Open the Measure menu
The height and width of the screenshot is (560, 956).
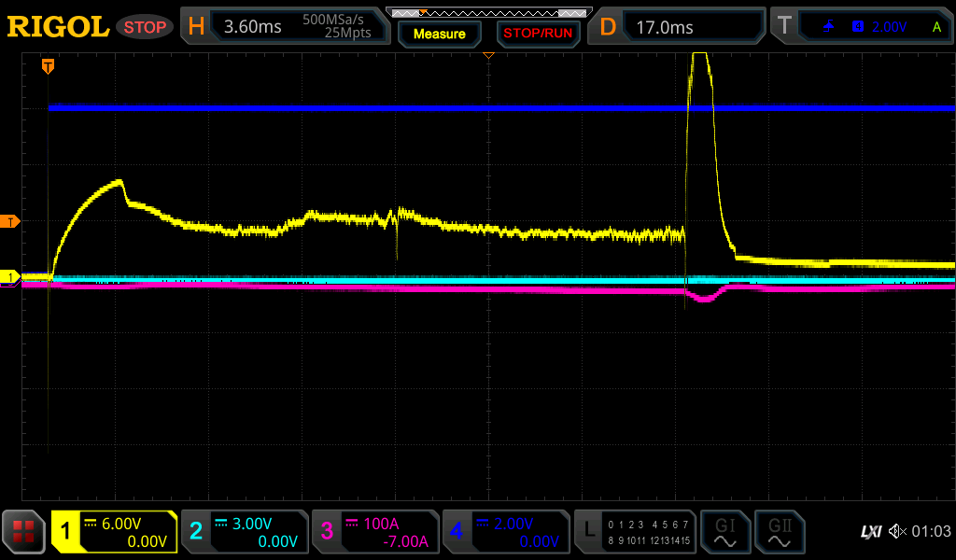point(440,34)
